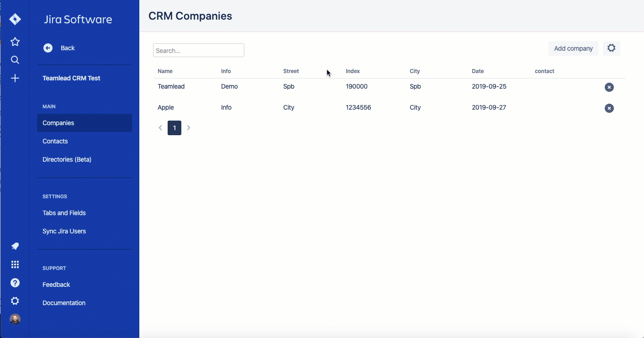Open Jira settings gear in sidebar
The height and width of the screenshot is (338, 644).
pos(15,301)
